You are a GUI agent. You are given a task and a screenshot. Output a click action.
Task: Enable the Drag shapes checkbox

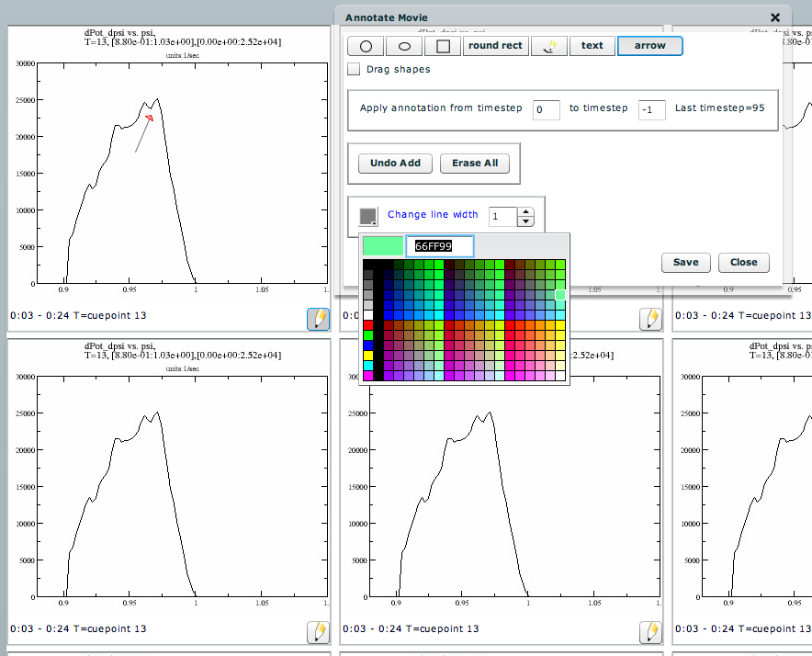click(354, 69)
